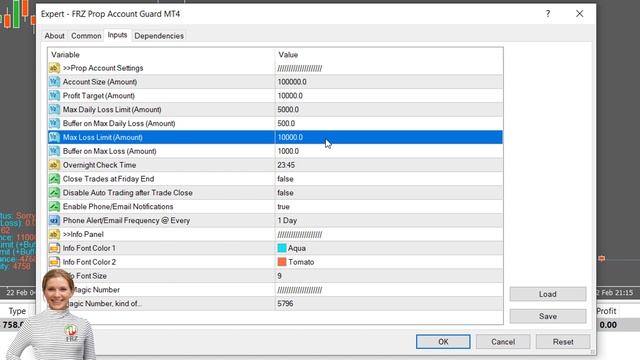Select the Overnight Check Time label
The height and width of the screenshot is (360, 640).
[99, 165]
